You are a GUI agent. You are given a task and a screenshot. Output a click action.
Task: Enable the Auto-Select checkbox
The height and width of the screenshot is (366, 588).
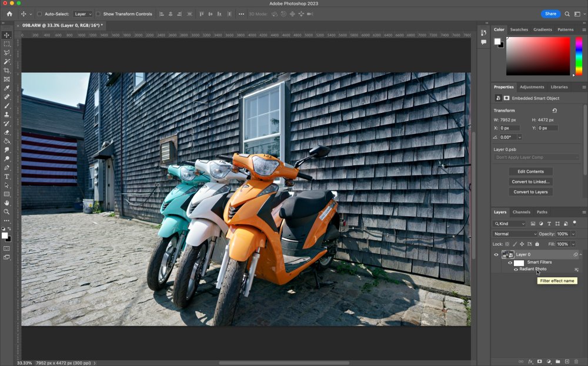point(39,14)
